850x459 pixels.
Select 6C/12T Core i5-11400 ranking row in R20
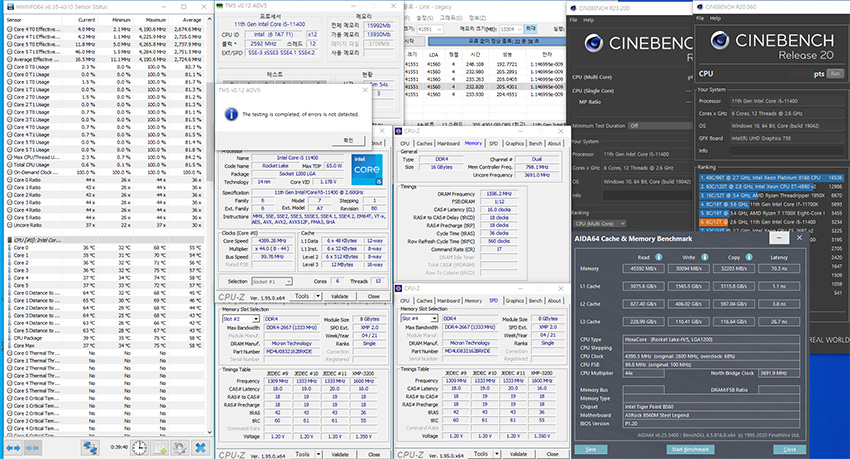pos(770,222)
